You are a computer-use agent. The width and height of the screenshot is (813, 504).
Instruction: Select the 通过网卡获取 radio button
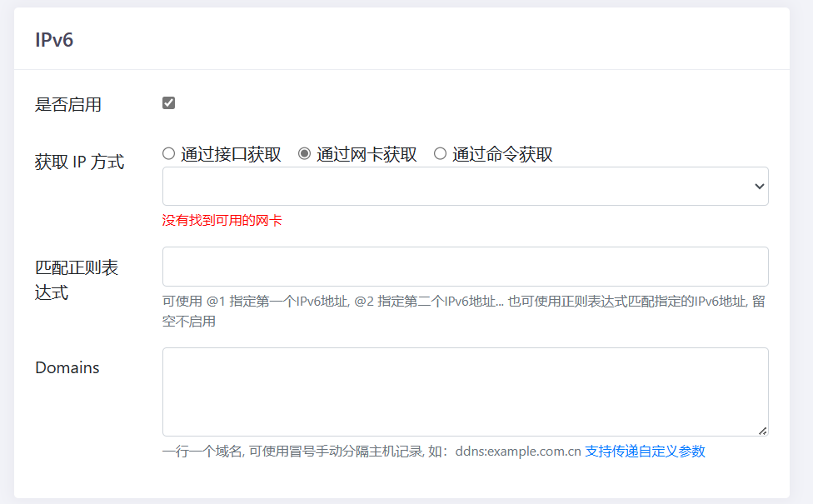click(304, 153)
